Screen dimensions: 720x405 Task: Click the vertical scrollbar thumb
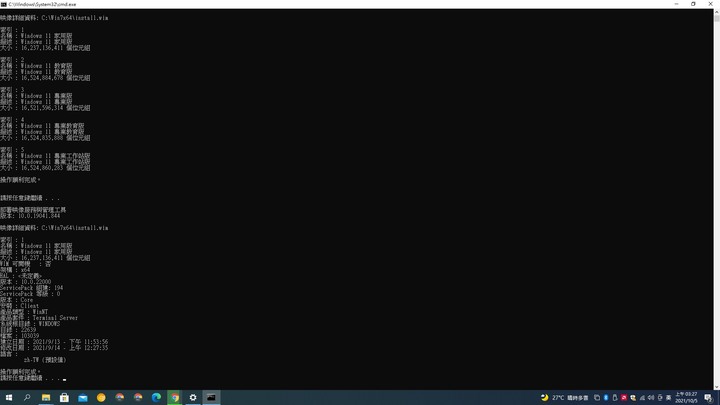point(717,18)
